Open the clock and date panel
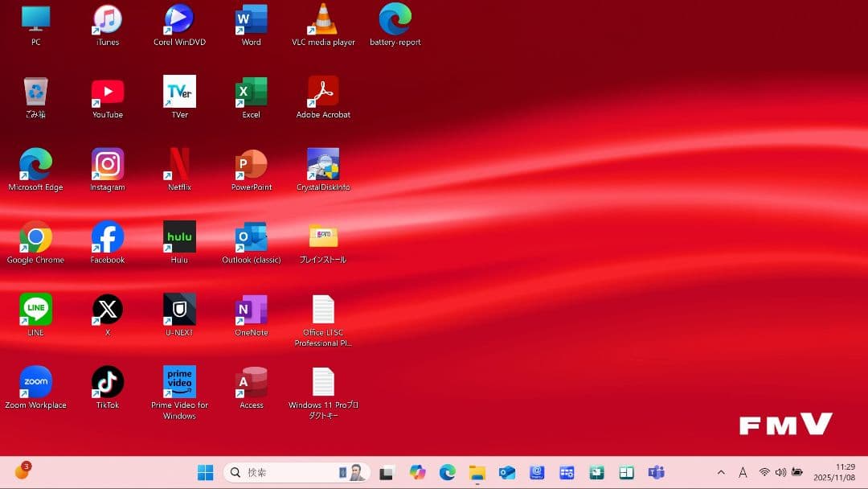Image resolution: width=868 pixels, height=489 pixels. (x=834, y=472)
